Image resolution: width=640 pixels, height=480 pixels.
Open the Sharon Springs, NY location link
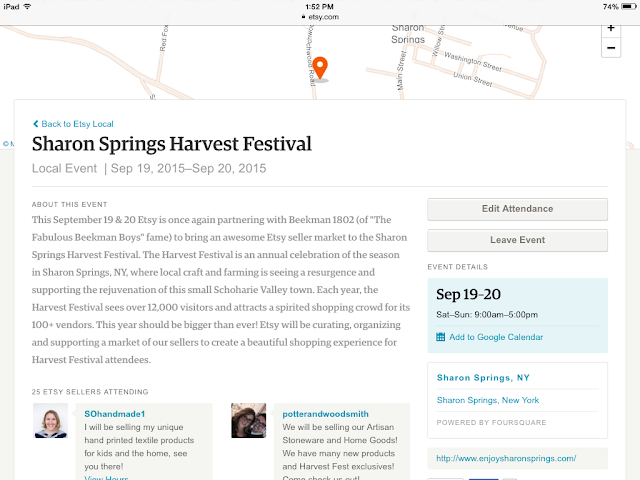pos(483,378)
